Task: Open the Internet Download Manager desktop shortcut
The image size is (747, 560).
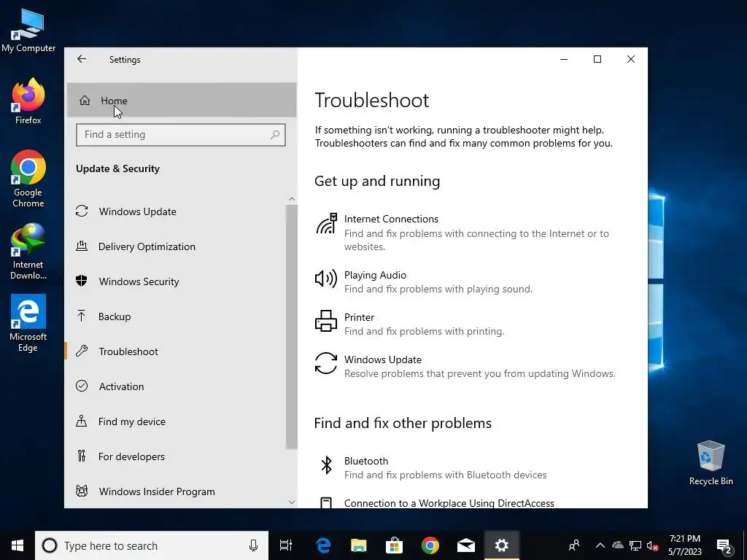Action: pyautogui.click(x=28, y=252)
